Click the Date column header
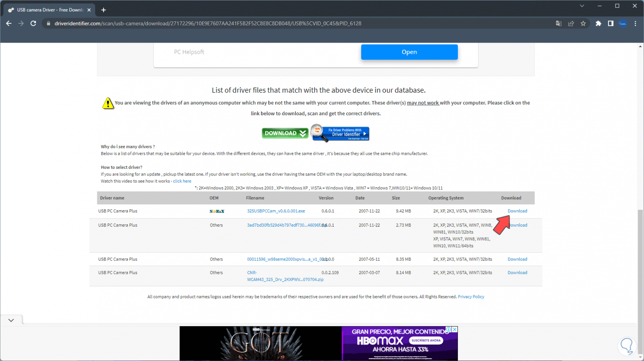The width and height of the screenshot is (644, 361). (x=360, y=198)
